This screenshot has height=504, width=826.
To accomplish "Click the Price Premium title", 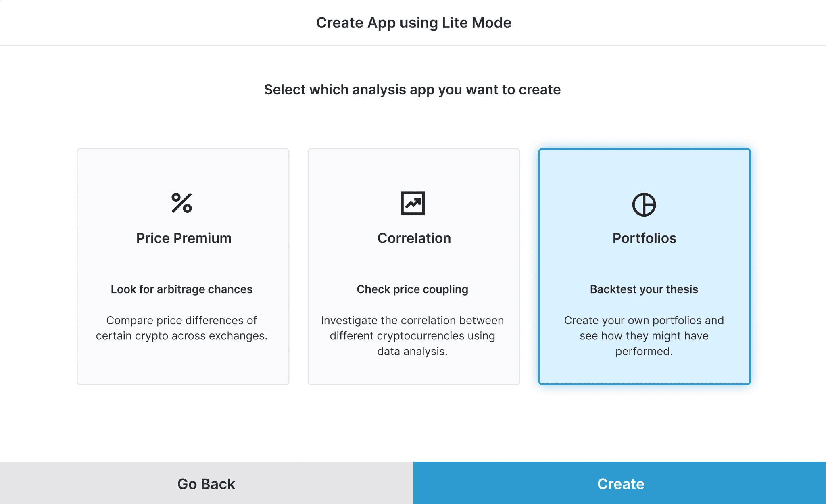I will 184,238.
